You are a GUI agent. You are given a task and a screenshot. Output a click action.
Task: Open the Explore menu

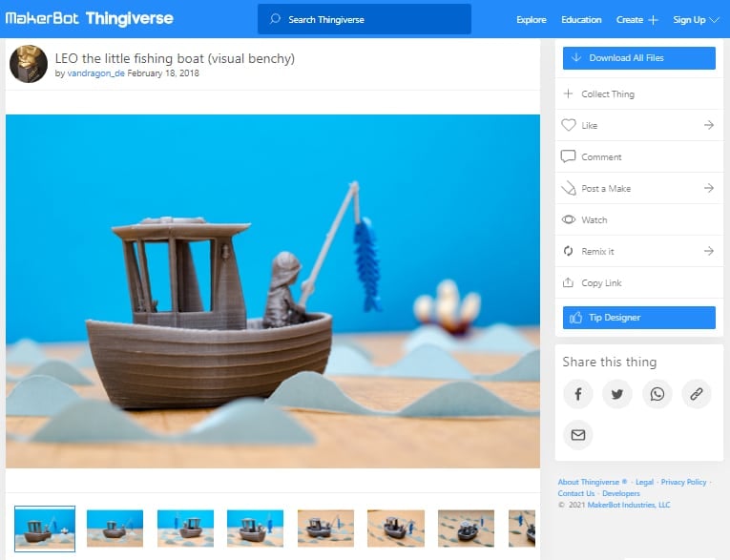(x=532, y=19)
